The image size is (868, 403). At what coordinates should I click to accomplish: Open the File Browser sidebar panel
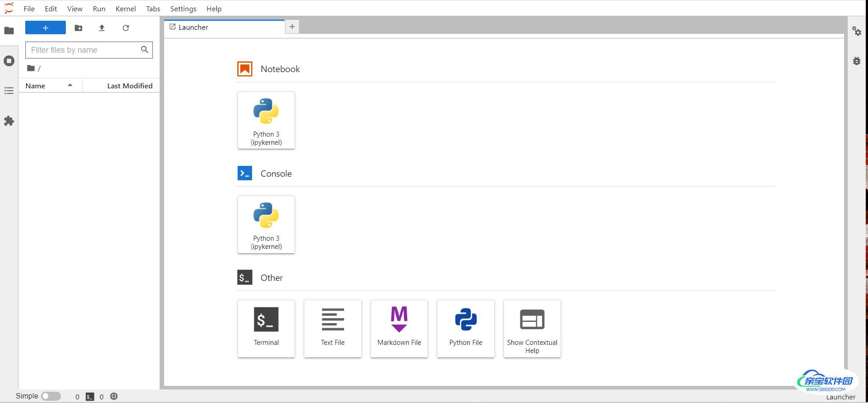[x=9, y=31]
